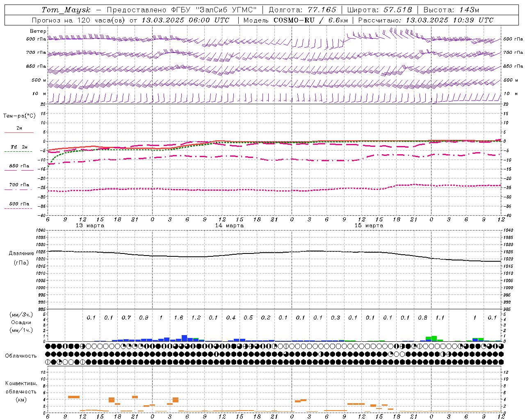Click the Осадки precipitation label

tap(21, 322)
